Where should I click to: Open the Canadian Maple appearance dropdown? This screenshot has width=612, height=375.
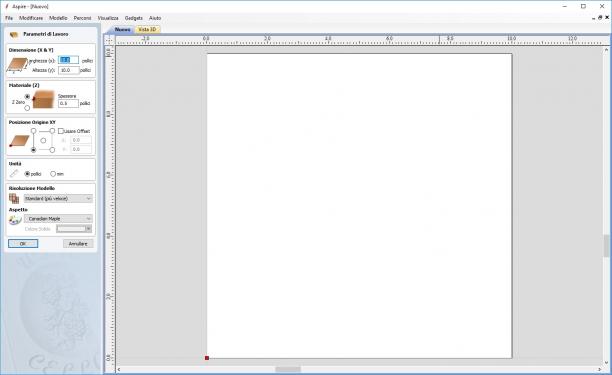click(58, 219)
